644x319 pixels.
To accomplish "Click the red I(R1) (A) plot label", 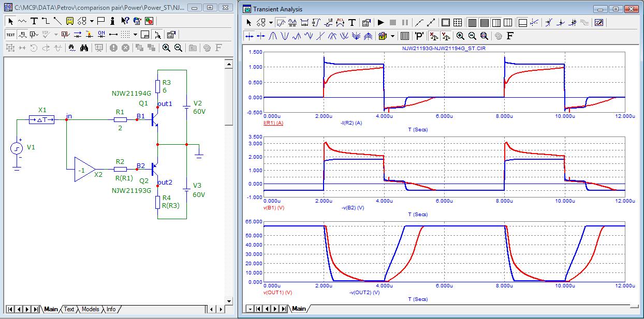I will point(273,123).
